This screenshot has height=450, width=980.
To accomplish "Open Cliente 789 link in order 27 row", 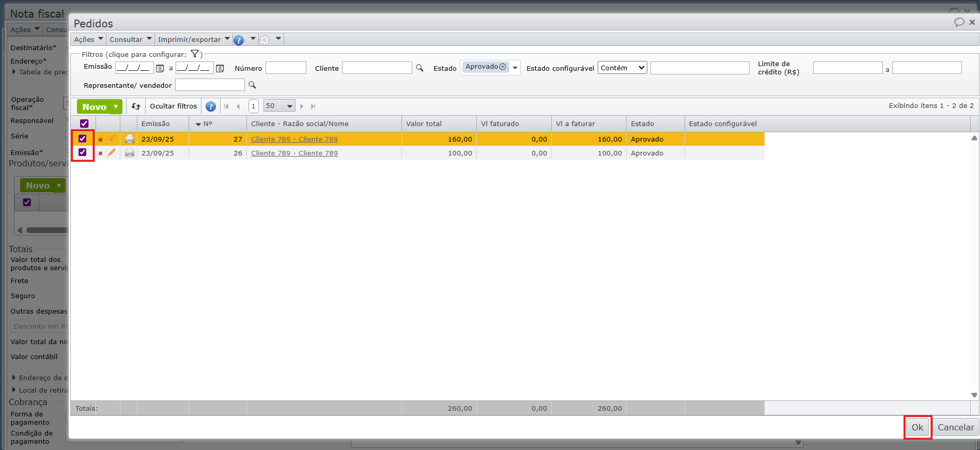I will (294, 139).
